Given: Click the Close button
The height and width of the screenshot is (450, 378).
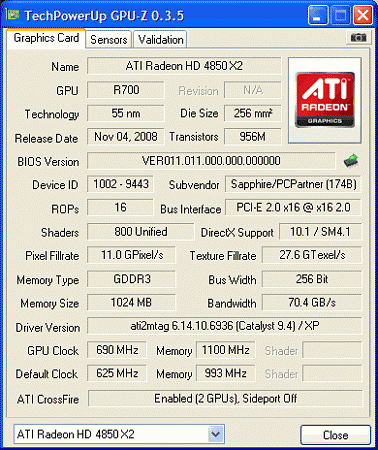Looking at the screenshot, I should click(335, 435).
